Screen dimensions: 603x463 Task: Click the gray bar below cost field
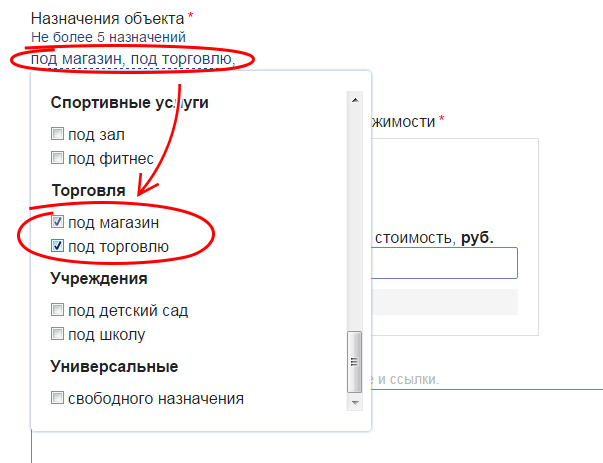click(x=445, y=303)
